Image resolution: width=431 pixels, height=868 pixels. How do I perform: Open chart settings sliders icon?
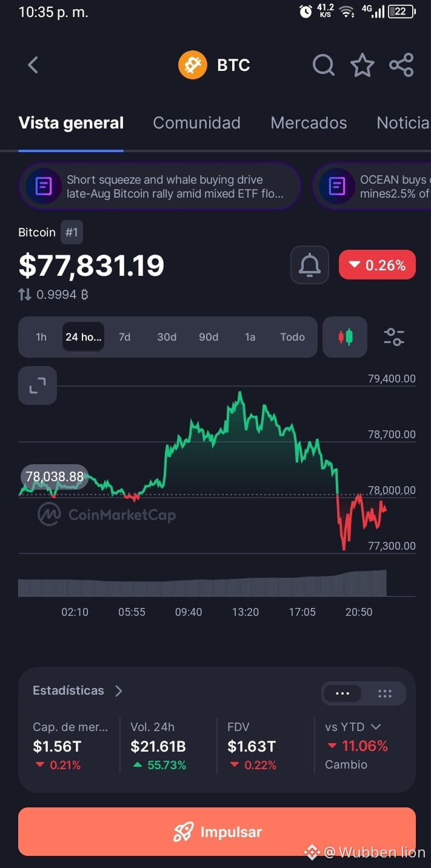[x=394, y=337]
